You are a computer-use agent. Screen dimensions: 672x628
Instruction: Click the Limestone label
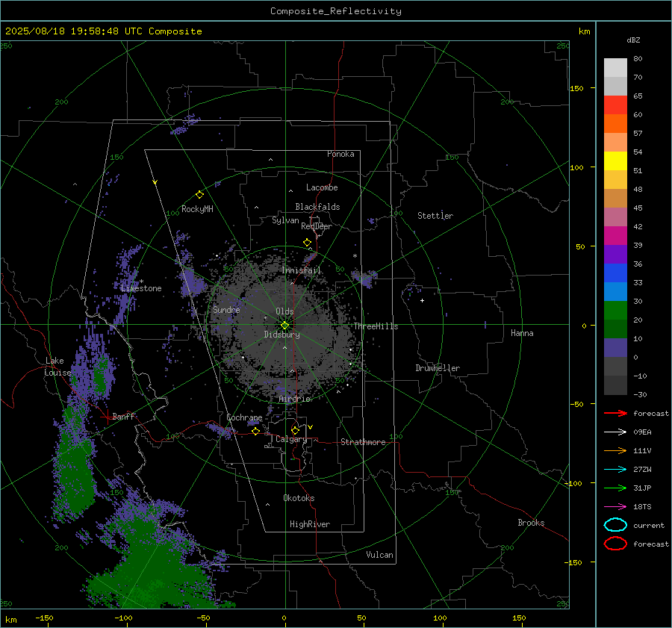141,288
